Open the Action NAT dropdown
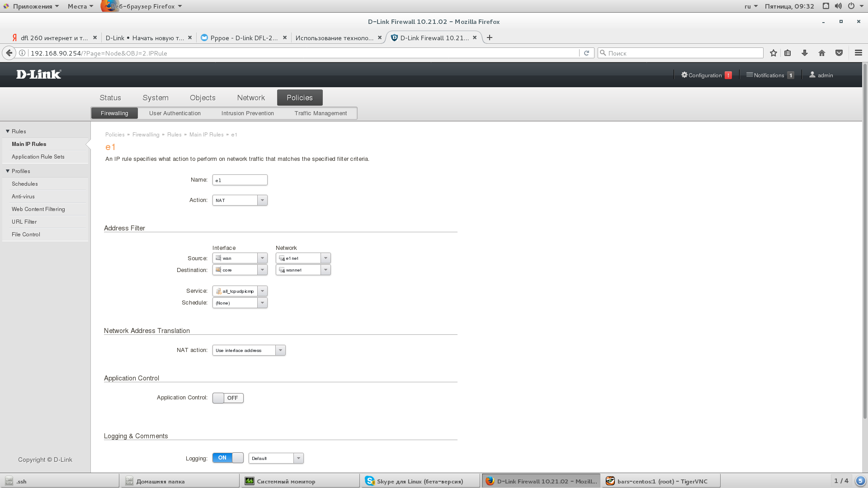Screen dimensions: 868x488 262,200
